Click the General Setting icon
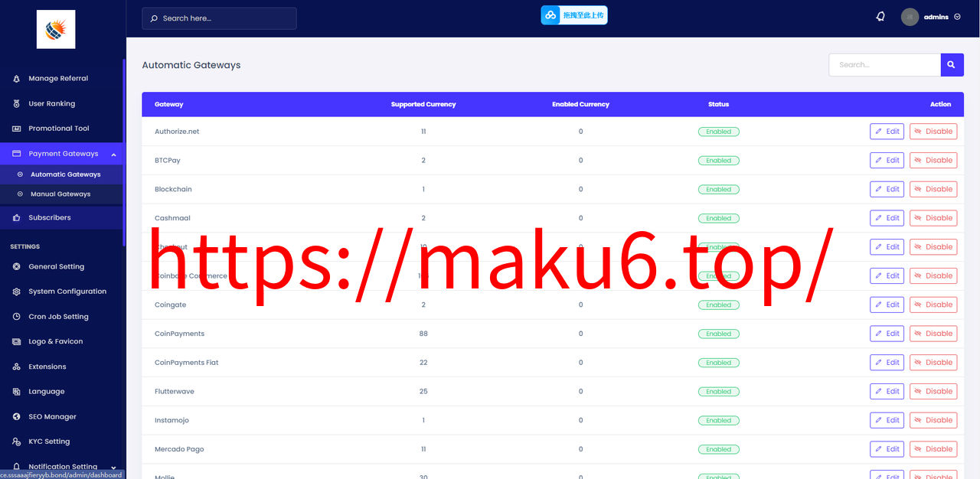Viewport: 980px width, 479px height. click(x=17, y=267)
